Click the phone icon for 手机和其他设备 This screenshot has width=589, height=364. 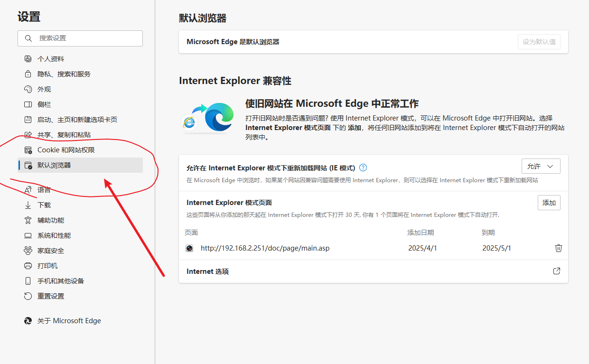click(x=28, y=281)
